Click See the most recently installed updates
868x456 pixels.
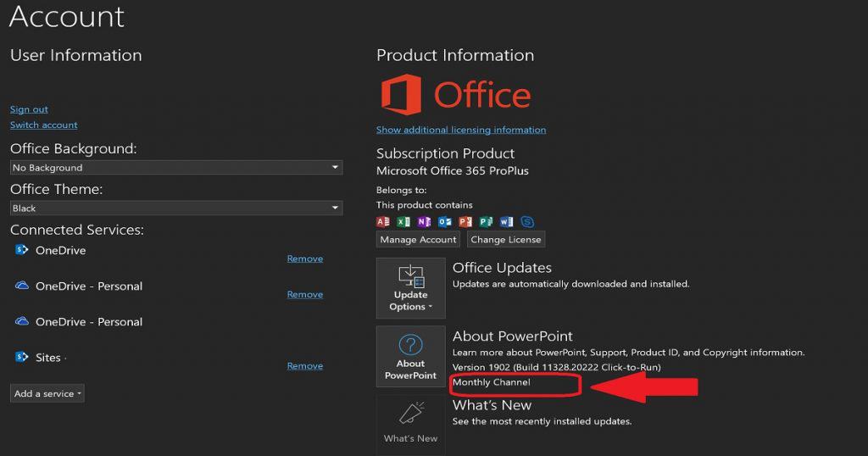click(x=542, y=422)
